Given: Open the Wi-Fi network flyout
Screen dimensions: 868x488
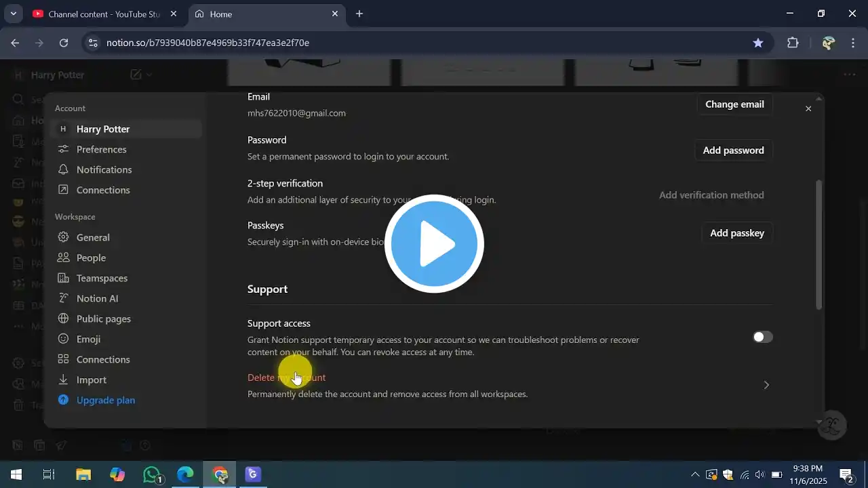Looking at the screenshot, I should pos(745,474).
